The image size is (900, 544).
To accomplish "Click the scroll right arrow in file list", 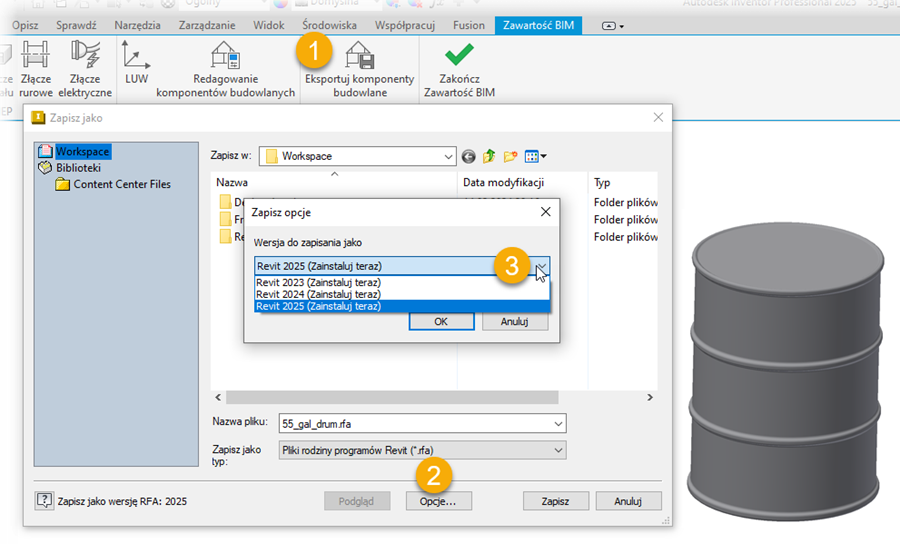I will pos(650,397).
